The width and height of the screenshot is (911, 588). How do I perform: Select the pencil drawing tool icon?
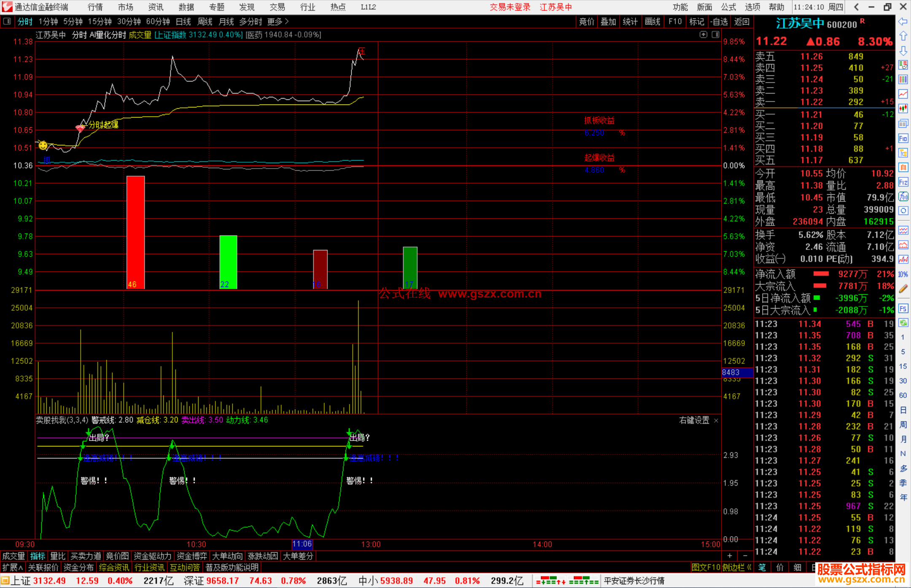903,289
